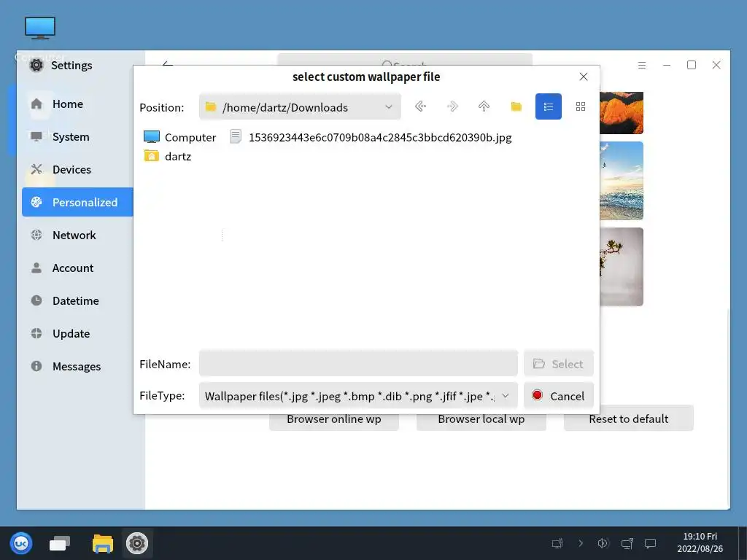Switch to icon grid view mode
Screen dimensions: 747x560
580,106
